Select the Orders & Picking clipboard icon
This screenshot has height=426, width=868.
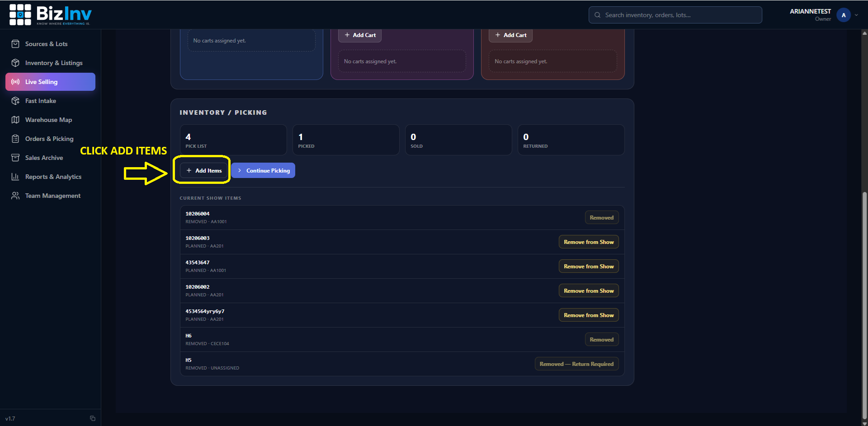point(15,139)
